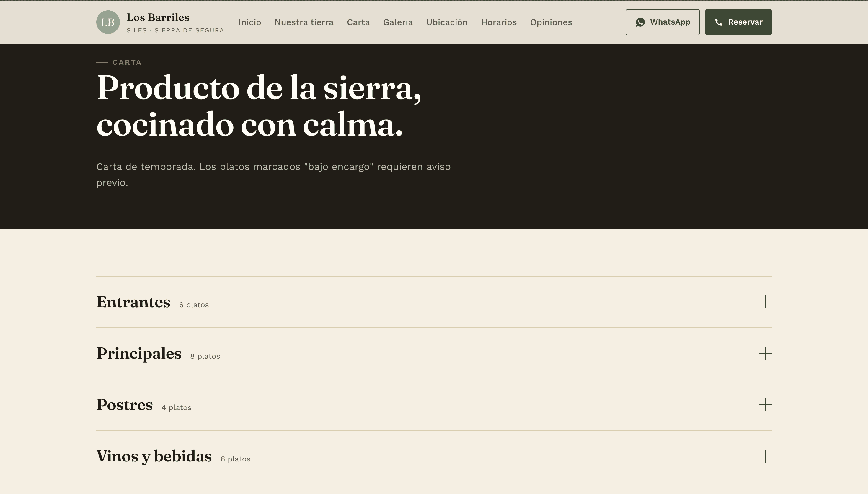
Task: Click the 'Carta de temporada' description text
Action: pyautogui.click(x=273, y=175)
